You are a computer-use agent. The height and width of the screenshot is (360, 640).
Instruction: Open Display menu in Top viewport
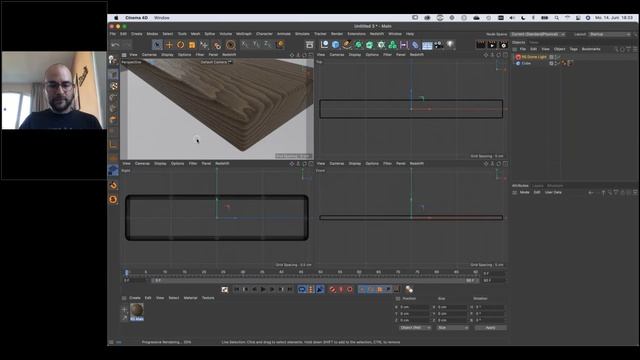tap(355, 55)
